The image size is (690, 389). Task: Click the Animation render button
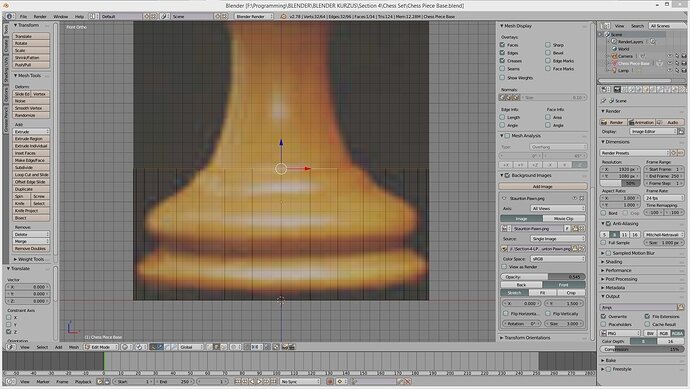(x=641, y=122)
